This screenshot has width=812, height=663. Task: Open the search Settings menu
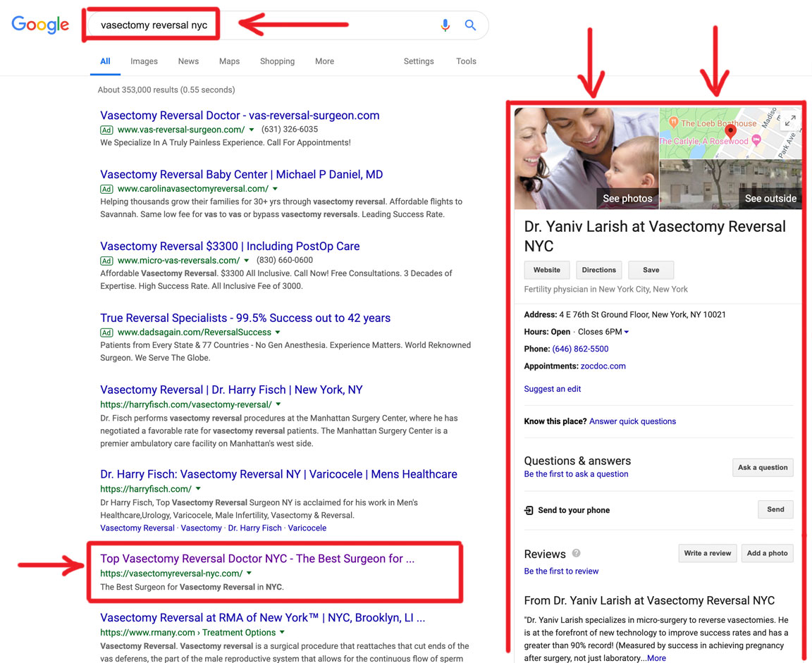[x=419, y=61]
